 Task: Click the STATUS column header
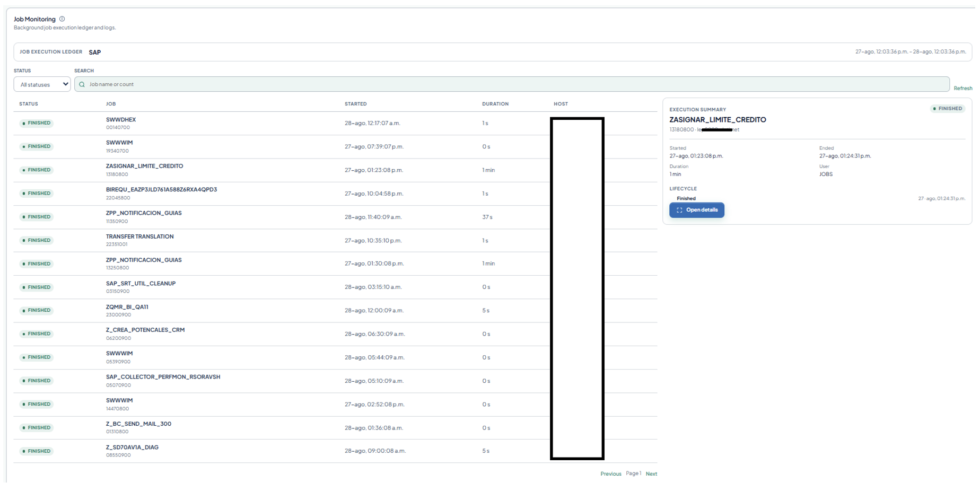point(29,104)
